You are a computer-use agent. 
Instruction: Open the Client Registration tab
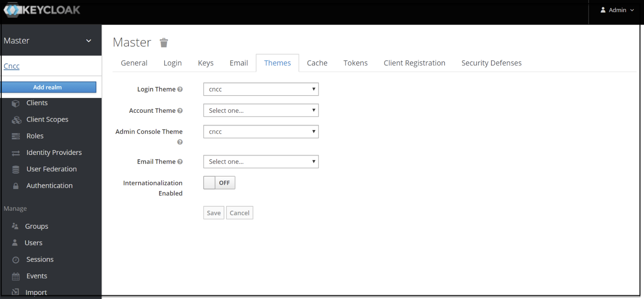click(x=414, y=63)
